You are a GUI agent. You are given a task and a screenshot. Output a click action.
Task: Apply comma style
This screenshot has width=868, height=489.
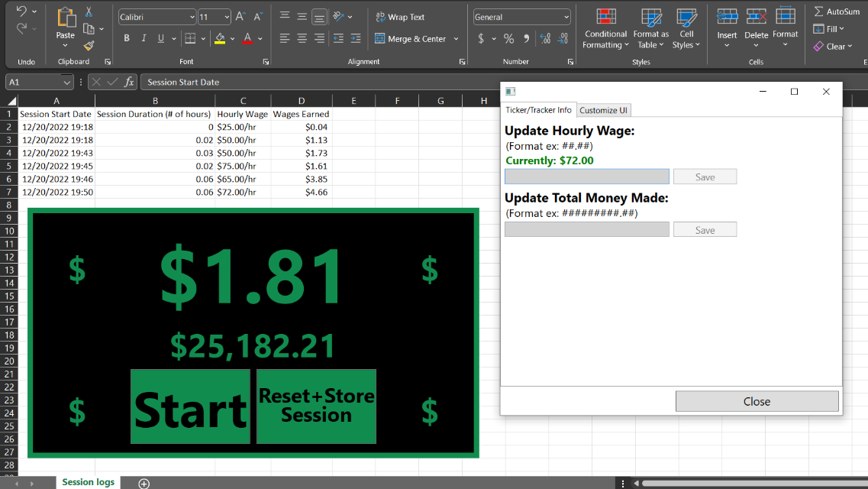pos(527,38)
